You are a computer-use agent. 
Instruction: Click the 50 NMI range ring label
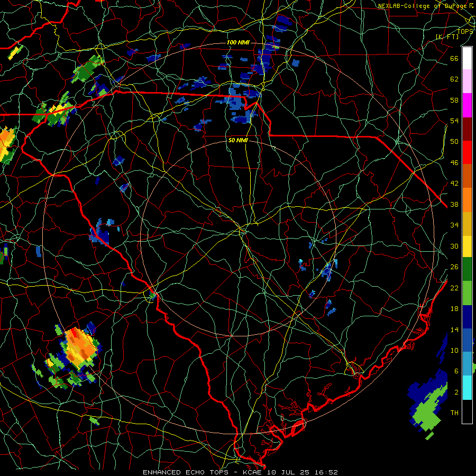click(238, 141)
